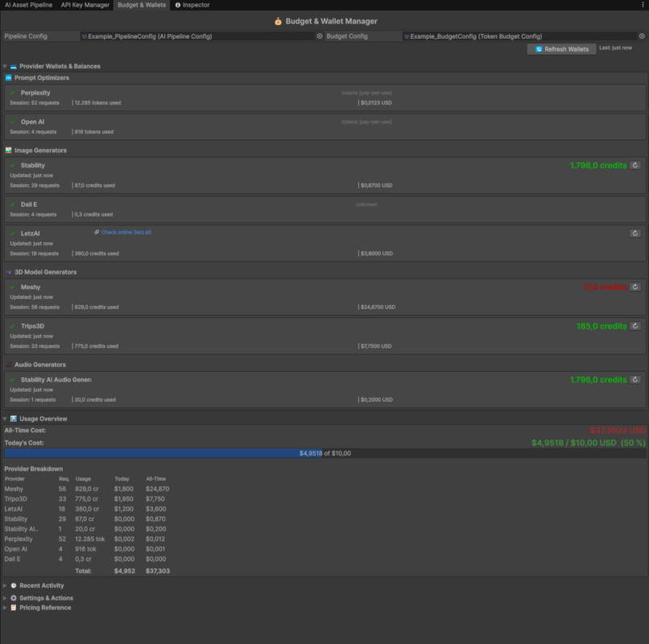Click the wallet card icon beside Provider Wallets
Viewport: 649px width, 644px height.
click(x=13, y=66)
